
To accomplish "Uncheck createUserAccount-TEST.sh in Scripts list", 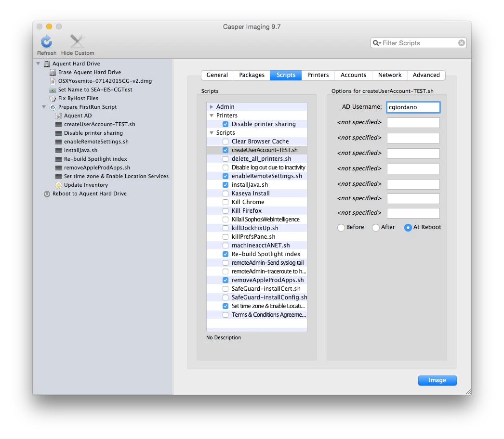I will pos(225,150).
